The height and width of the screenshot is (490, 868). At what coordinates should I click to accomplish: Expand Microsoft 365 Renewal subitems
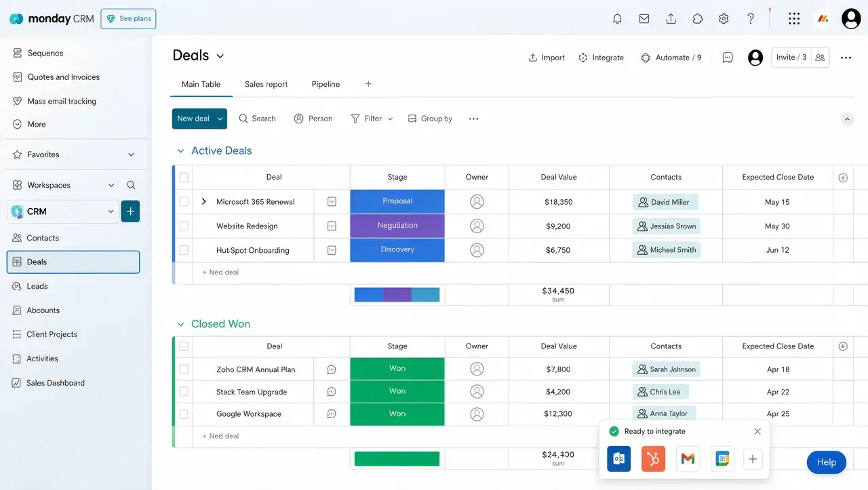[x=203, y=201]
